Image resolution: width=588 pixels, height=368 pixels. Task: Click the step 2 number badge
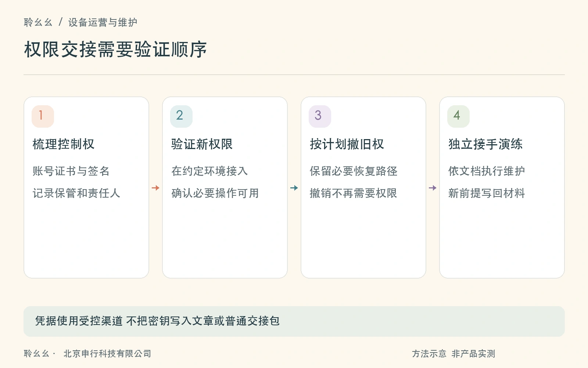pos(181,116)
